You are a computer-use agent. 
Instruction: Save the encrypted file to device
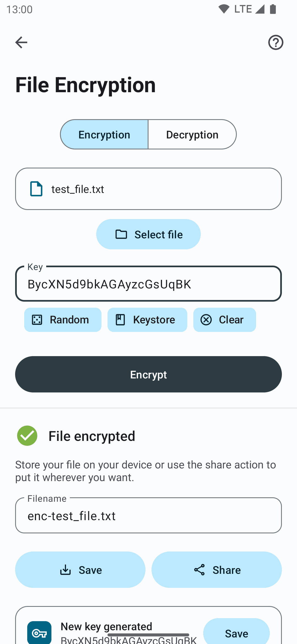point(80,570)
